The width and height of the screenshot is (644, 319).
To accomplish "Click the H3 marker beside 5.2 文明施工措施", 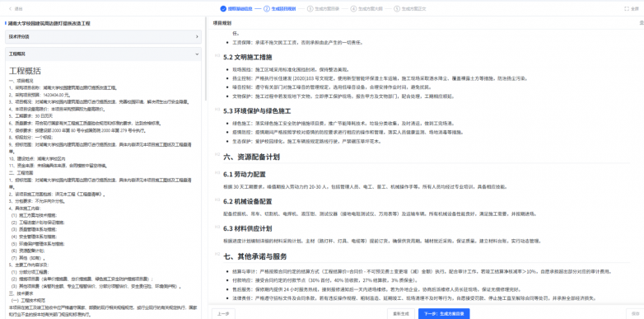I will [x=217, y=55].
